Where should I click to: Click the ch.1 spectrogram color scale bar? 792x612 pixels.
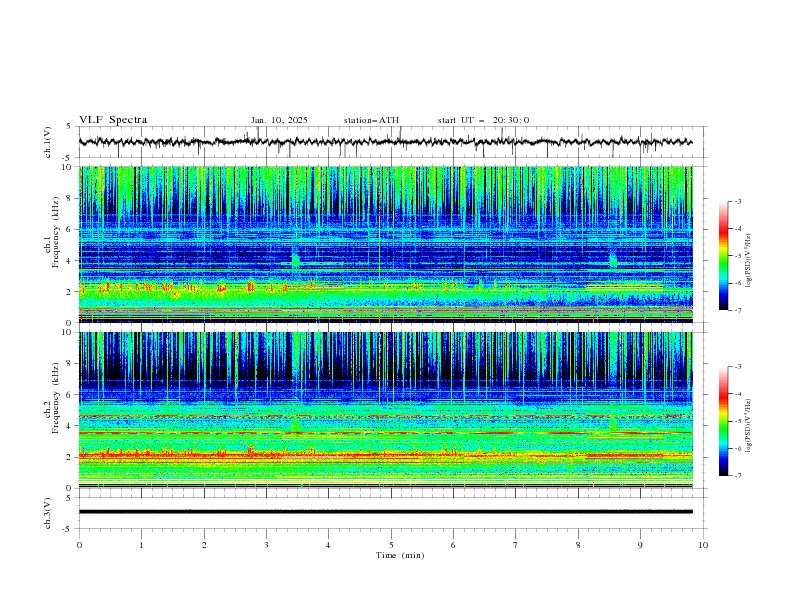click(x=723, y=256)
